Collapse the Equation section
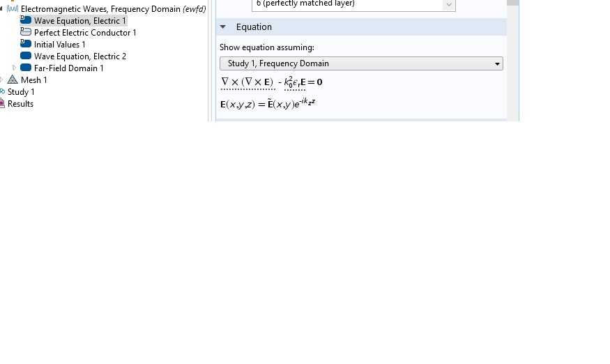610x364 pixels. pos(223,27)
